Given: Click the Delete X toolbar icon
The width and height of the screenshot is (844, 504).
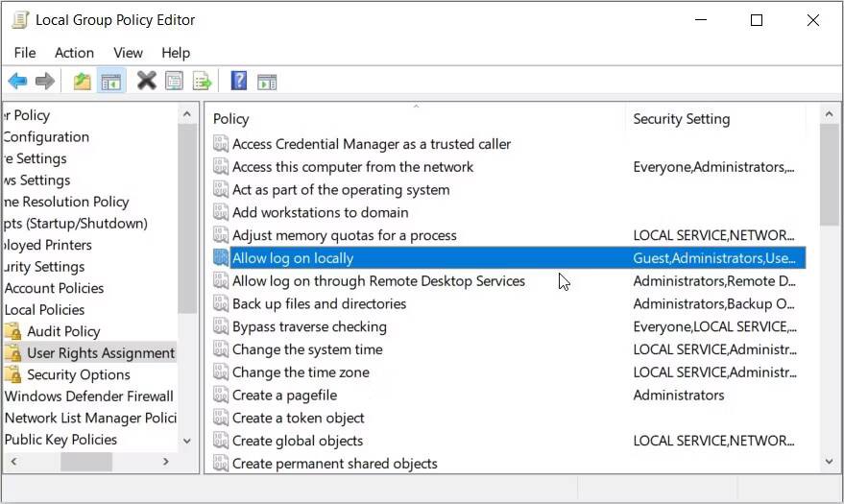Looking at the screenshot, I should coord(146,81).
